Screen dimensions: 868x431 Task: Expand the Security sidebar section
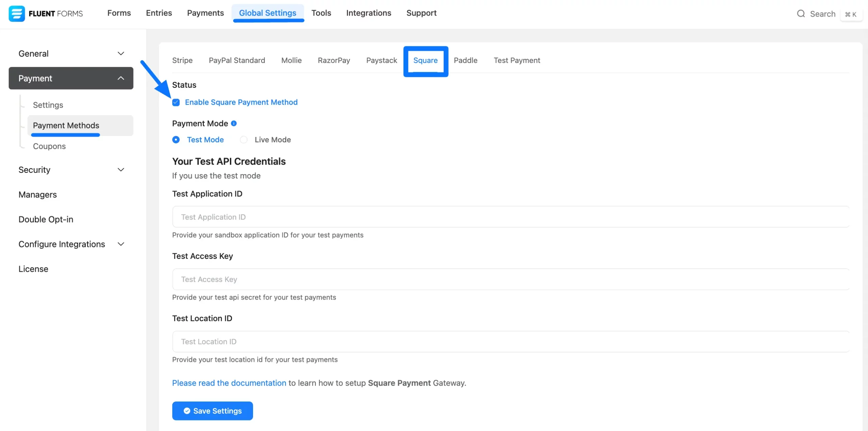121,170
